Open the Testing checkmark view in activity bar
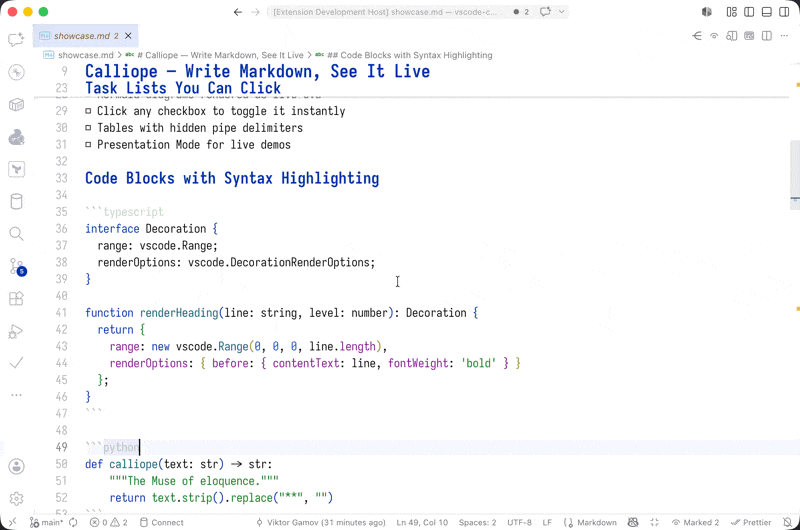The width and height of the screenshot is (800, 530). (x=16, y=363)
